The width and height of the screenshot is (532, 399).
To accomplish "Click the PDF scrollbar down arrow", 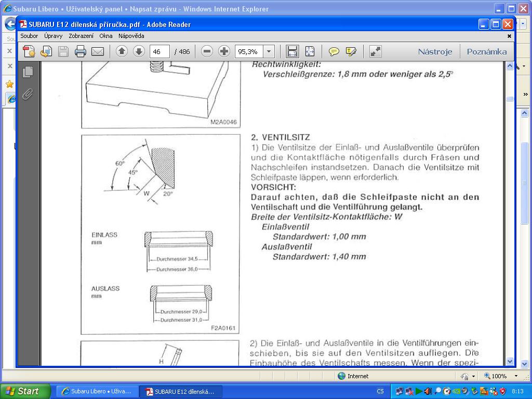I will click(x=510, y=362).
